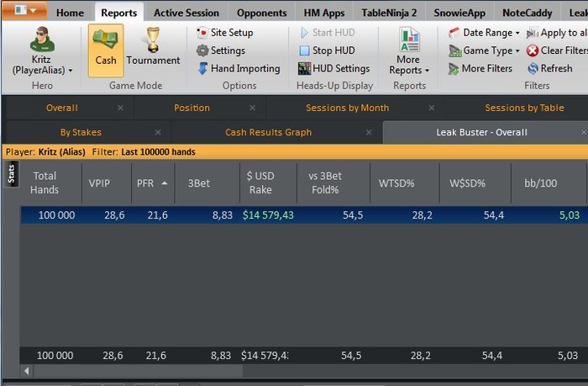The image size is (588, 386).
Task: Open Site Setup
Action: click(224, 33)
